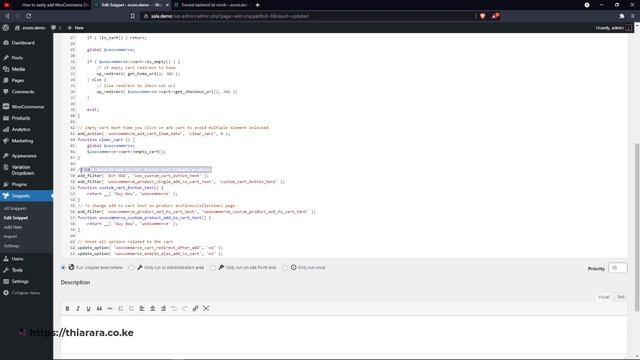The image size is (640, 360).
Task: Insert a numbered list in the description
Action: (x=131, y=309)
